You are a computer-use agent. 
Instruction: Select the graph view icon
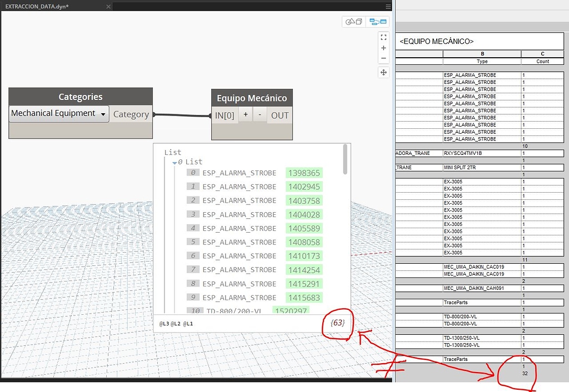(x=378, y=21)
